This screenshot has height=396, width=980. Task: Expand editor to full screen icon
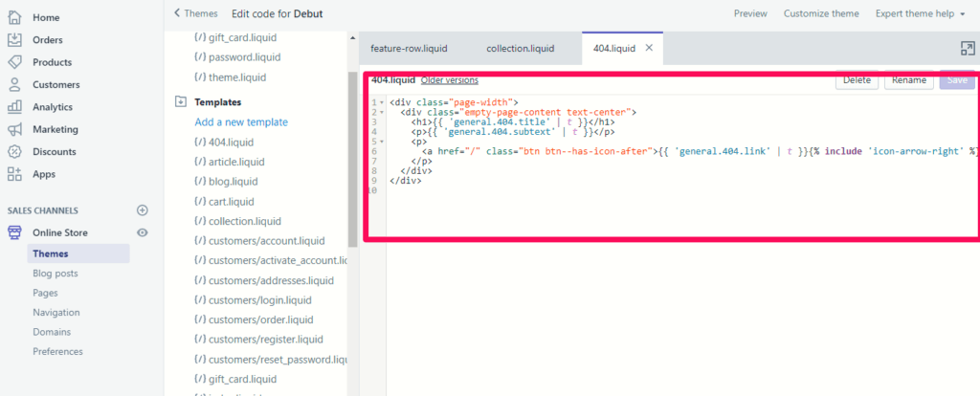coord(967,49)
